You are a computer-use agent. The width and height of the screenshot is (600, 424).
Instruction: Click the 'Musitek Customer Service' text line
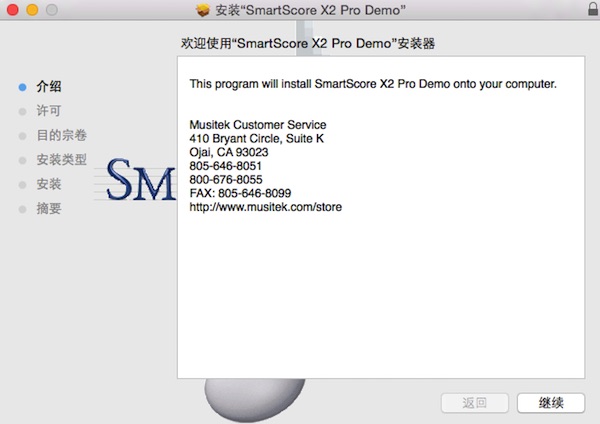point(258,125)
